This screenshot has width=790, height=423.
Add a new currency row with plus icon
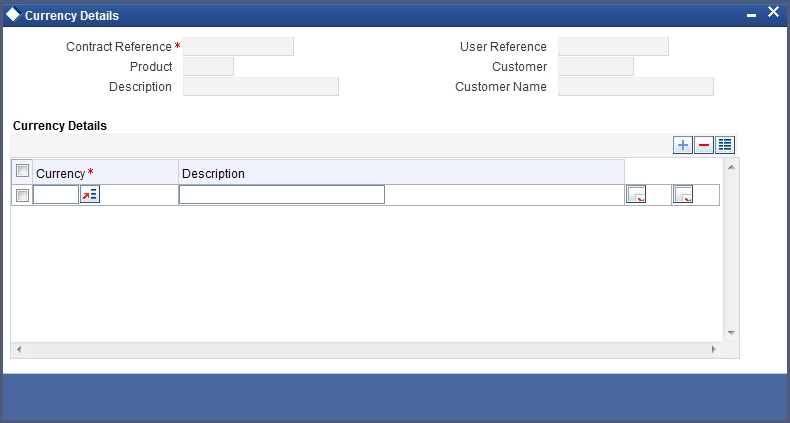click(683, 145)
